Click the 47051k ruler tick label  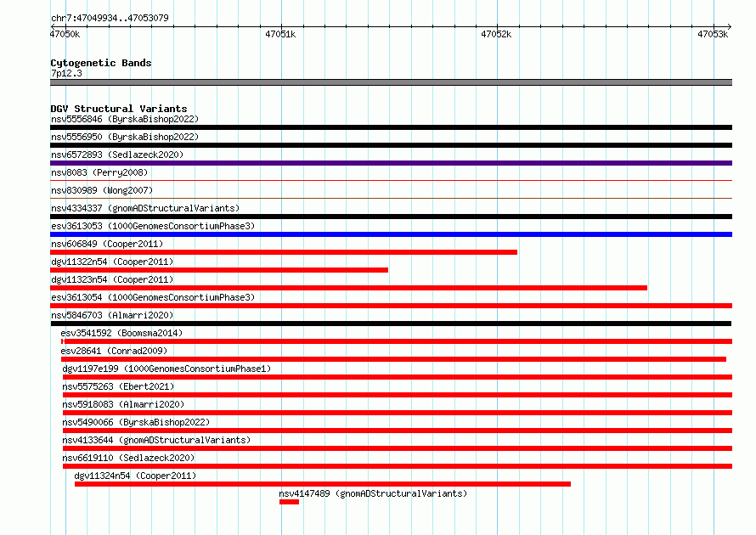click(280, 34)
